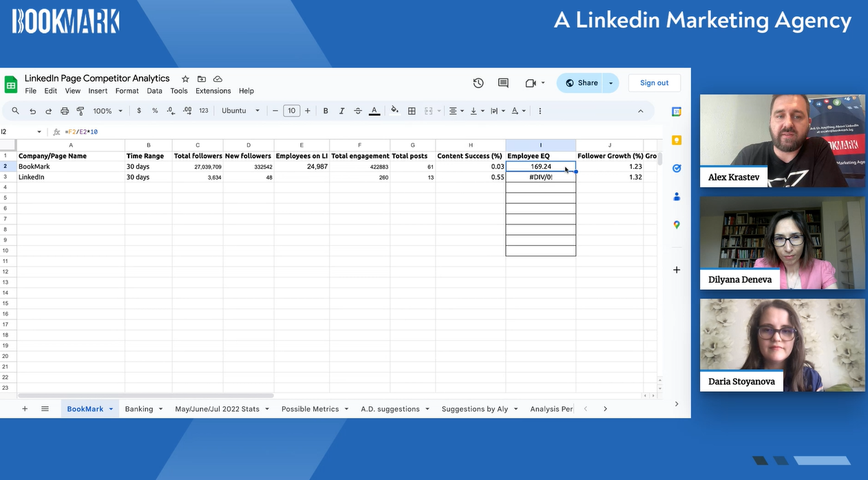Viewport: 868px width, 480px height.
Task: Click the Get add-ons plus icon
Action: [677, 270]
